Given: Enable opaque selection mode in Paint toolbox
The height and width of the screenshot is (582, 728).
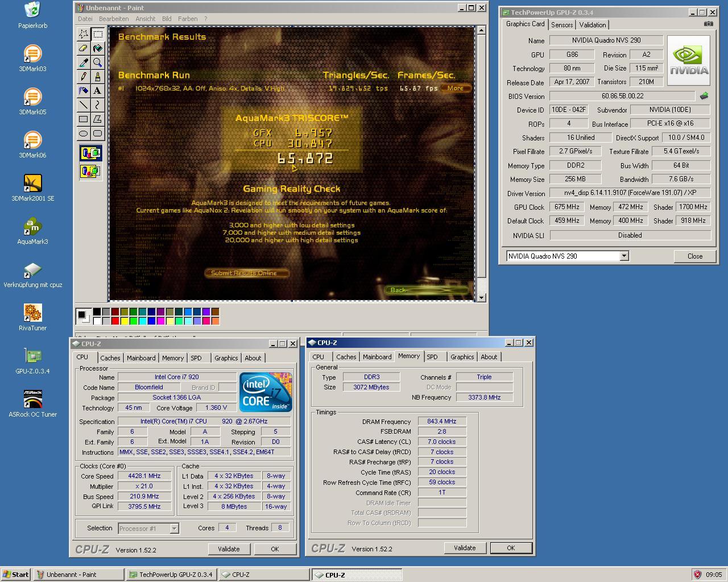Looking at the screenshot, I should 90,153.
